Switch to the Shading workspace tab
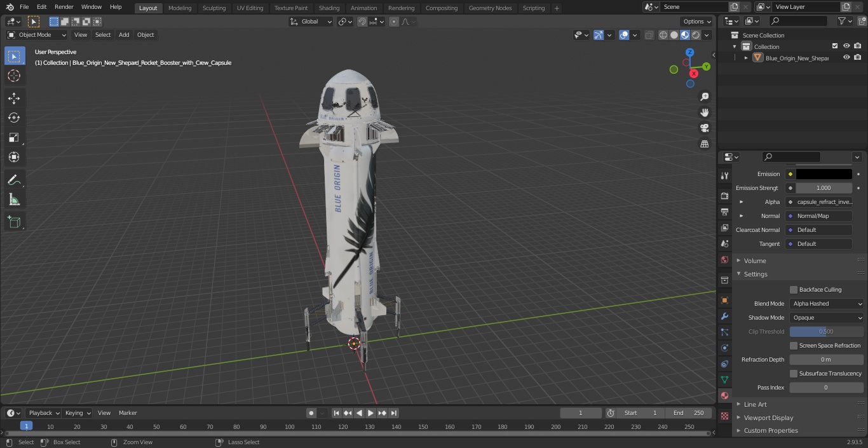Image resolution: width=868 pixels, height=448 pixels. pyautogui.click(x=329, y=8)
